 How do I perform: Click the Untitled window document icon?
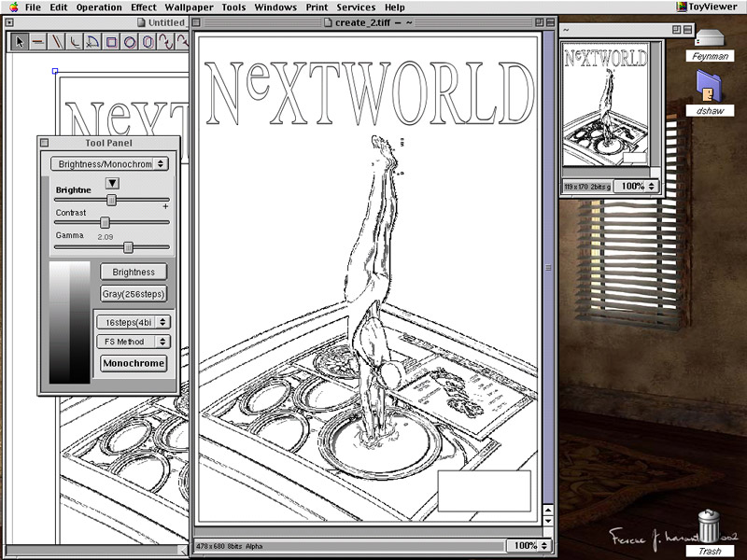(x=141, y=22)
